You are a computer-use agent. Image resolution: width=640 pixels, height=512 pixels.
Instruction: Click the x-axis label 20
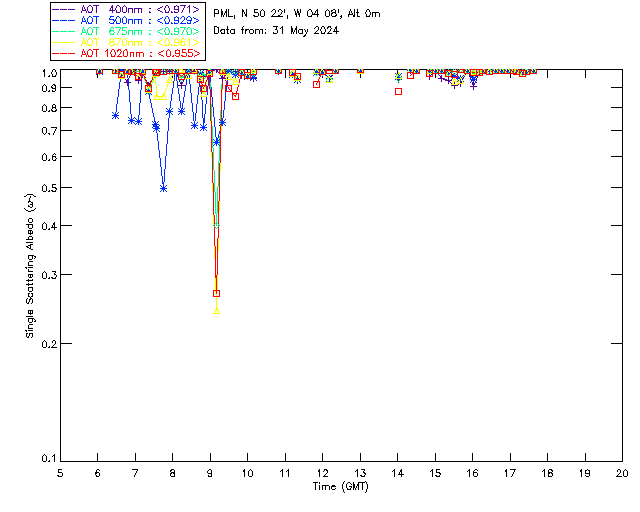(x=622, y=473)
